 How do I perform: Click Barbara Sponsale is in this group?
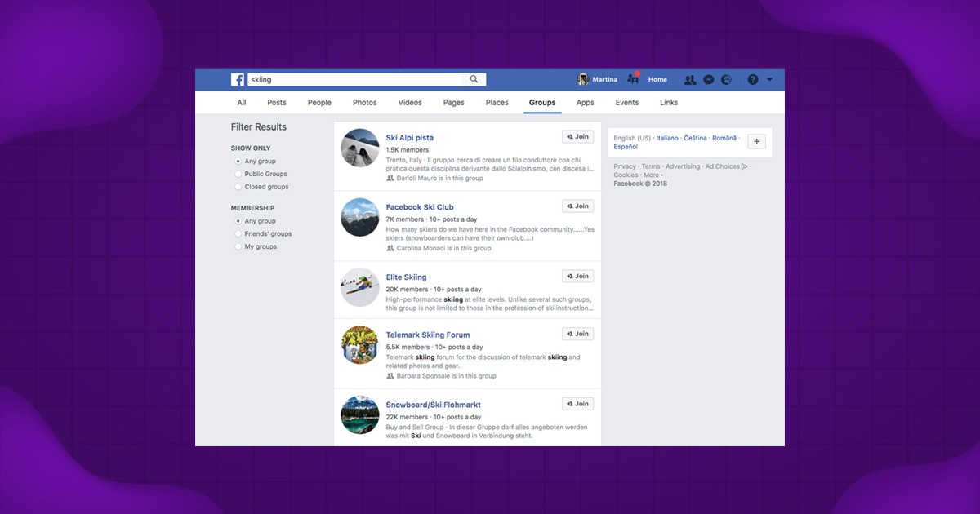coord(446,376)
